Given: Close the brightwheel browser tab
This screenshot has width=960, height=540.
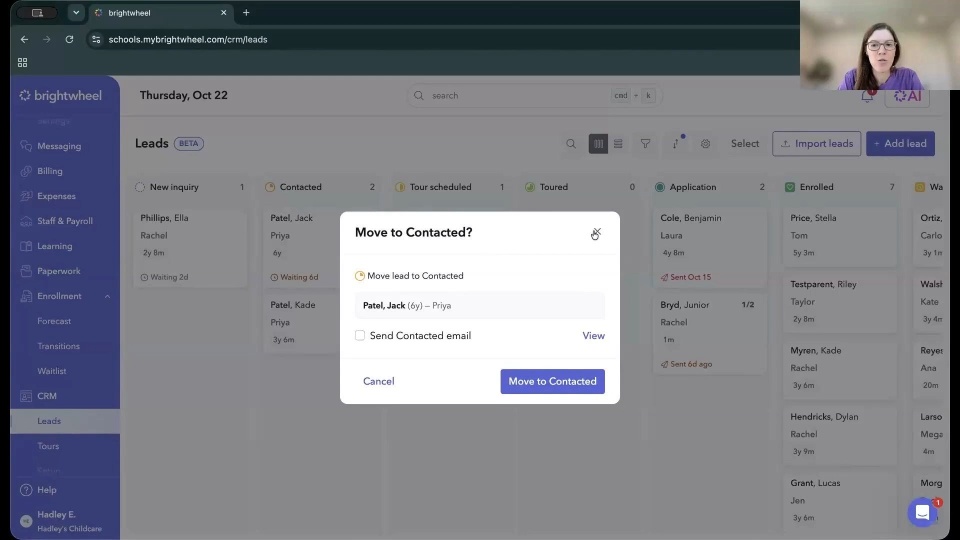Looking at the screenshot, I should coord(223,12).
